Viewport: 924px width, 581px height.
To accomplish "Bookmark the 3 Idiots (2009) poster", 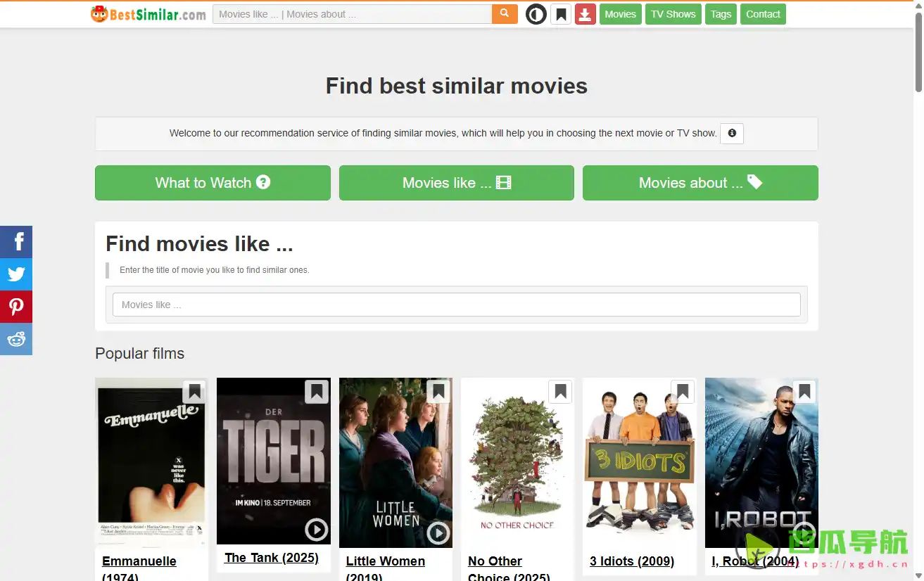I will click(682, 392).
